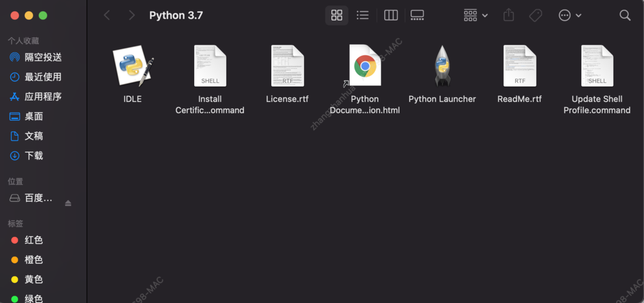Click the ReadMe.rtf file name
The width and height of the screenshot is (644, 303).
pos(520,99)
